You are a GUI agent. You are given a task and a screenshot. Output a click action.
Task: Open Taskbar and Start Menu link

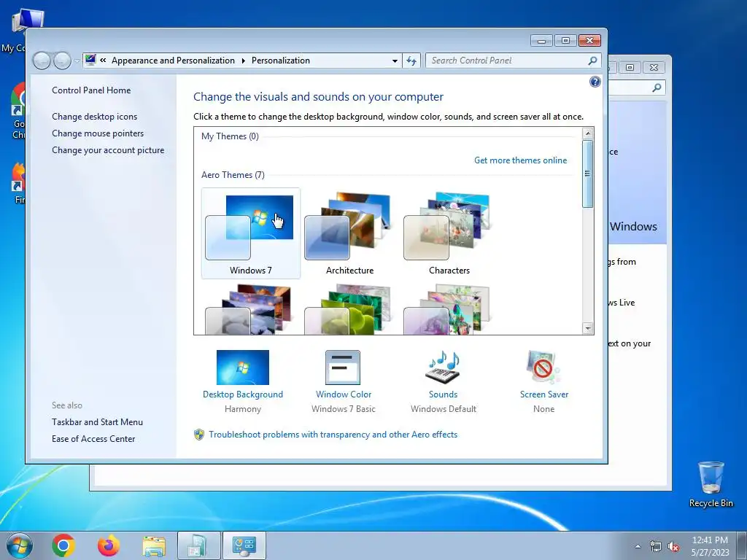click(97, 422)
